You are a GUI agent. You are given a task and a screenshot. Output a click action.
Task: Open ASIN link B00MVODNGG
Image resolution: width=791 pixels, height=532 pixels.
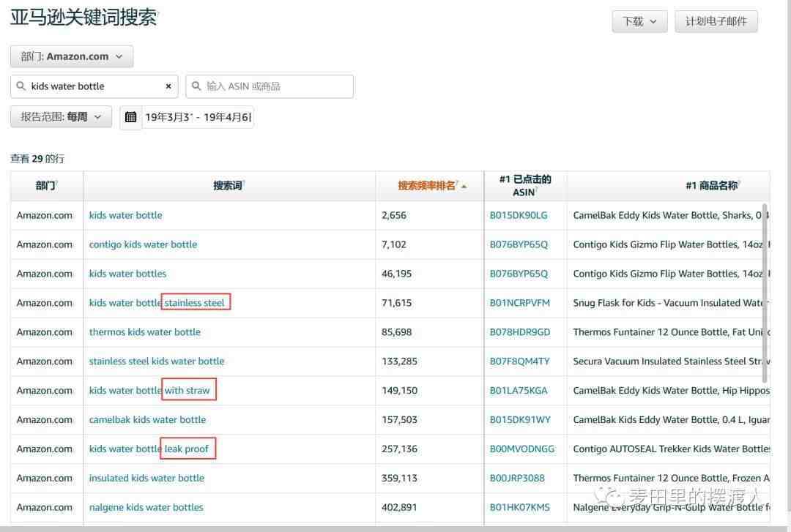(x=522, y=449)
